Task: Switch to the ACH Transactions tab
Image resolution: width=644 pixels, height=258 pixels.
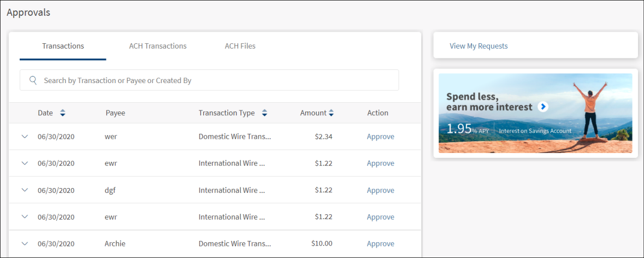Action: (158, 46)
